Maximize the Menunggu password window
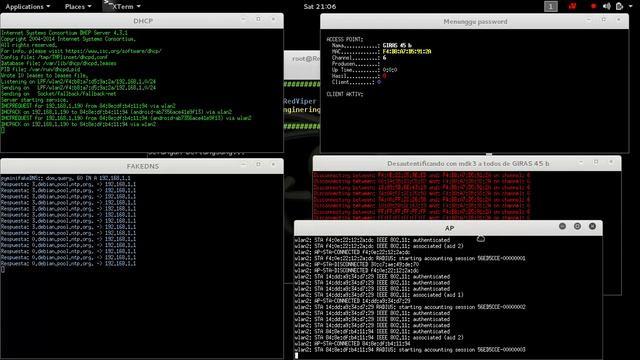Image resolution: width=640 pixels, height=360 pixels. tap(604, 20)
